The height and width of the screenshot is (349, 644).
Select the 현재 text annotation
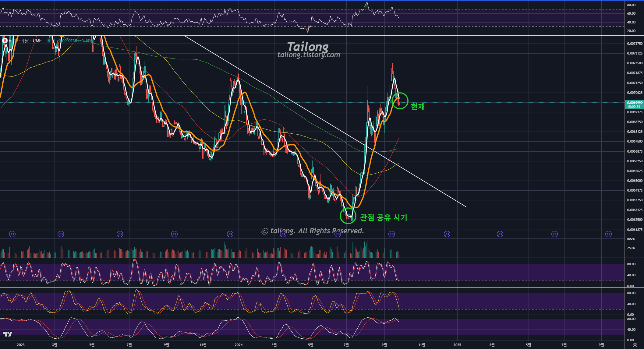pos(418,107)
